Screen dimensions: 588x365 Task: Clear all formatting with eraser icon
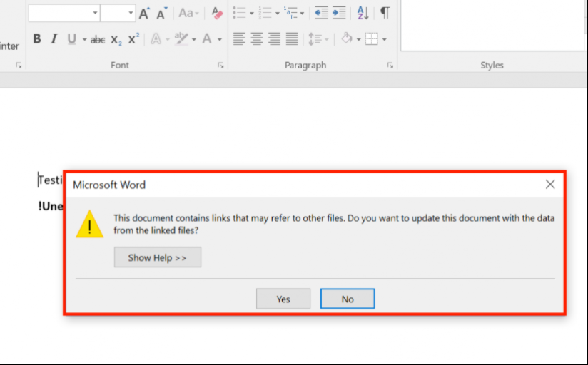pos(217,13)
